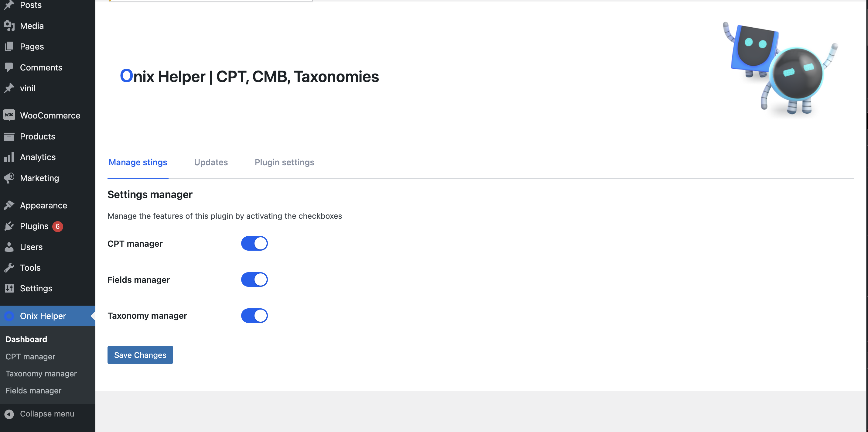Click the Products archive icon

pos(9,136)
